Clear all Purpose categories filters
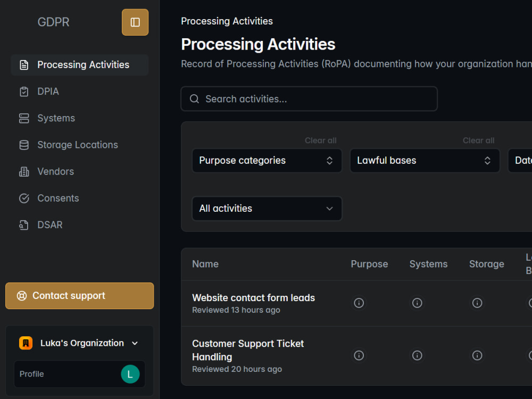 pos(321,140)
